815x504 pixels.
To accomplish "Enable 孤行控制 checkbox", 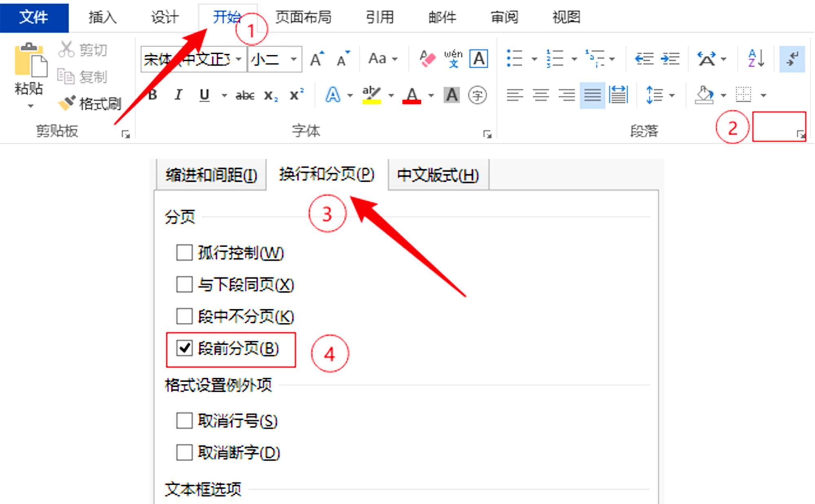I will [184, 253].
